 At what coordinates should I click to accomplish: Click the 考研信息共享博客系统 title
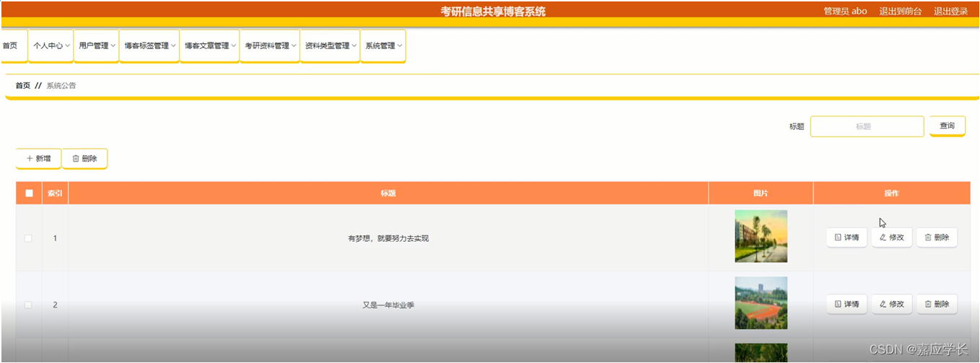(493, 12)
